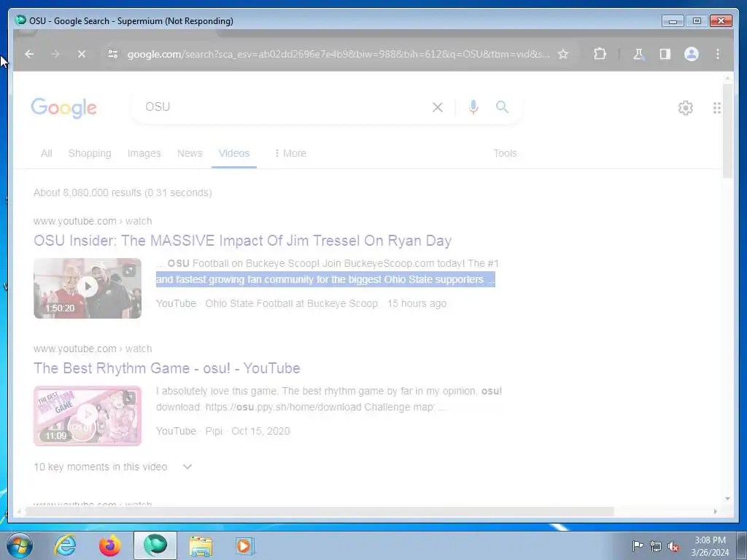Open OSU Insider Jim Tressel video link
The image size is (747, 560).
coord(242,241)
